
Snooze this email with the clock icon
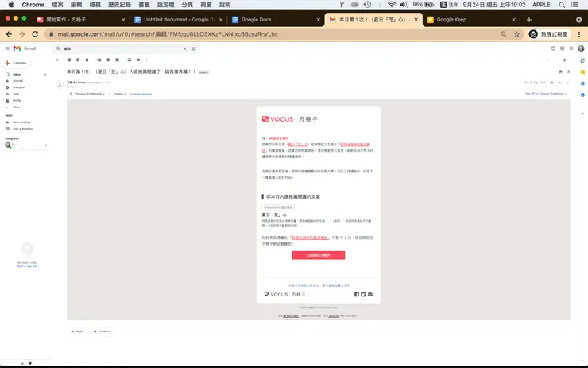[x=108, y=60]
